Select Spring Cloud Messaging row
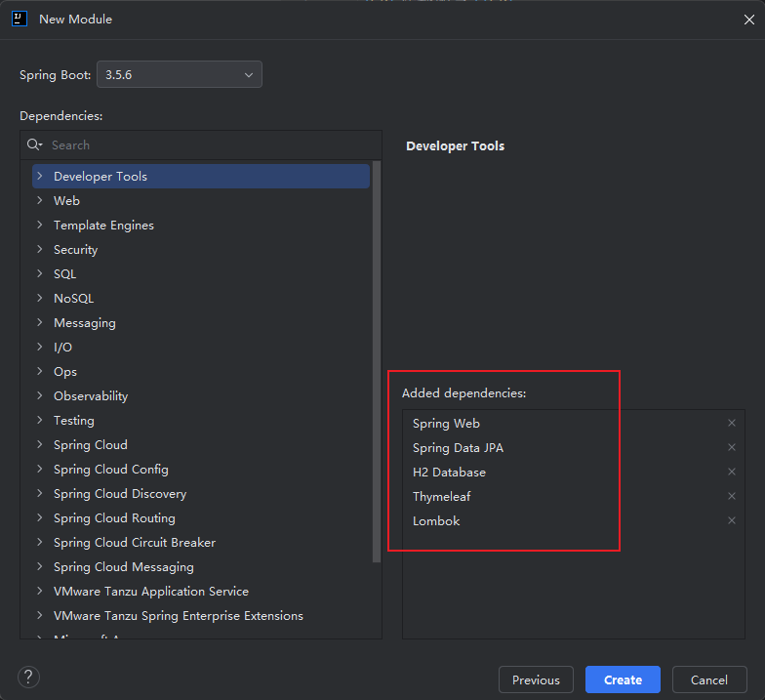This screenshot has width=765, height=700. pyautogui.click(x=201, y=566)
